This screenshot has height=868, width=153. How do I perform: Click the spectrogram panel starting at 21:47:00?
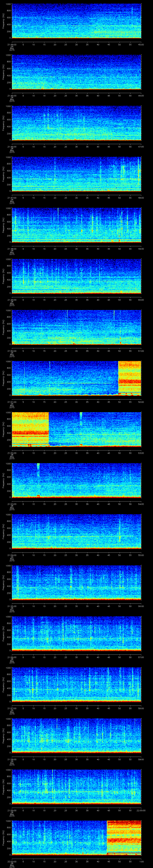[x=76, y=174]
